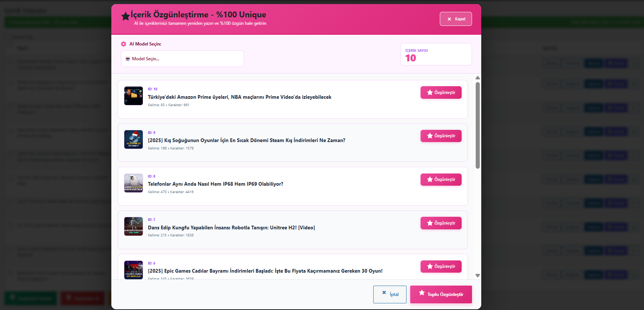Click the star icon in the modal header
Image resolution: width=644 pixels, height=310 pixels.
[125, 16]
